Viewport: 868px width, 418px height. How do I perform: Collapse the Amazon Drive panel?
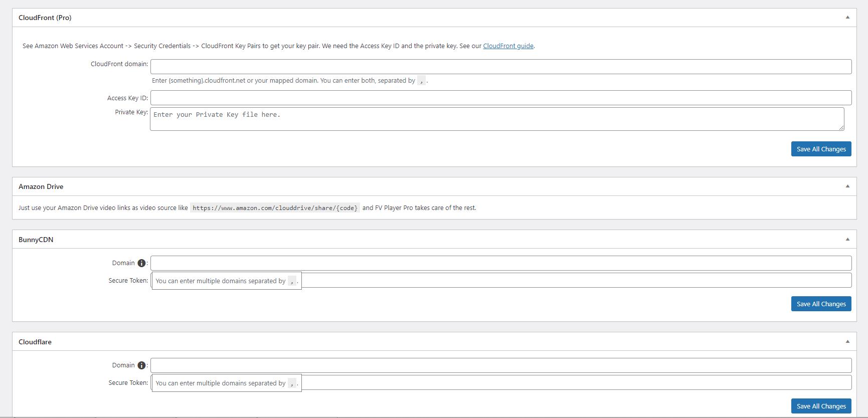tap(847, 186)
